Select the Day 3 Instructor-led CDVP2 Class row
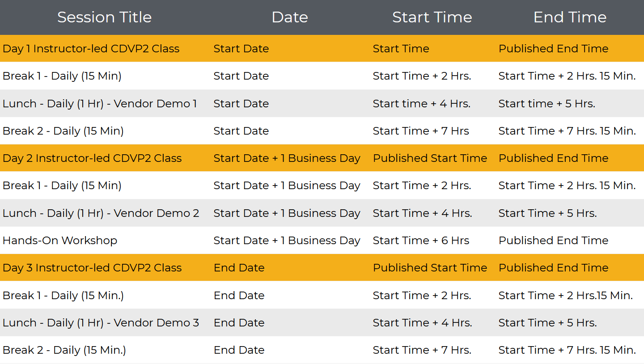The width and height of the screenshot is (644, 364). click(x=322, y=267)
